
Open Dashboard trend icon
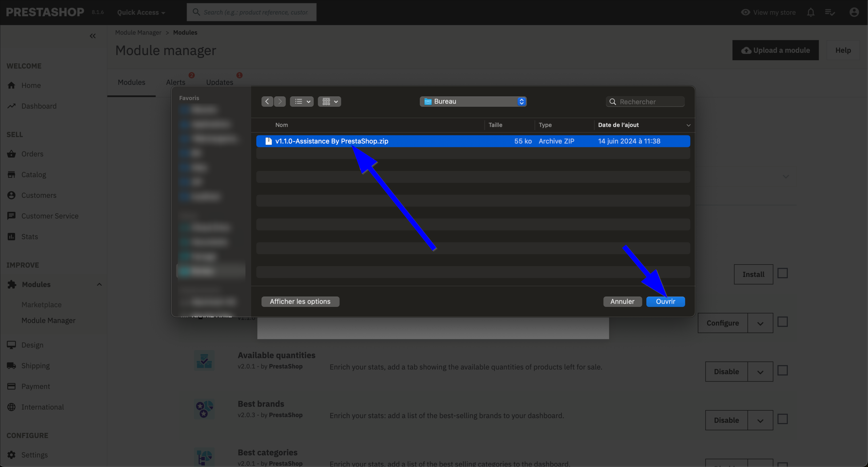[x=11, y=106]
